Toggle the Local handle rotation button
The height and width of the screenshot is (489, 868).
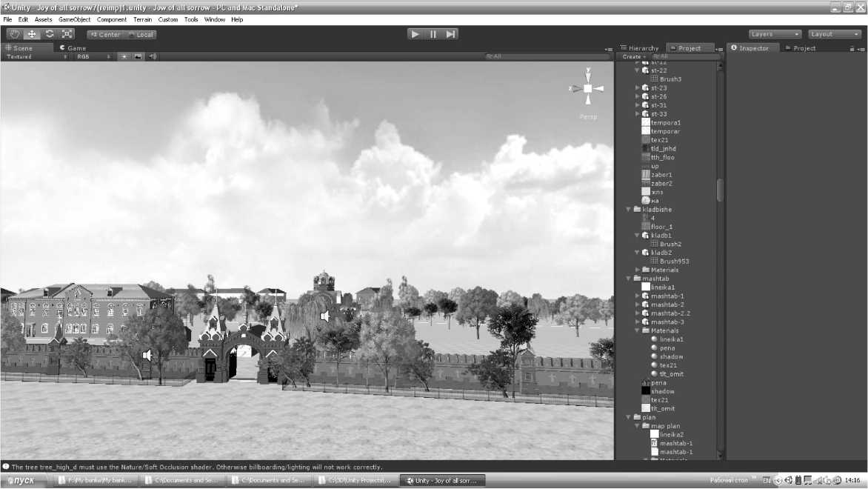click(141, 34)
